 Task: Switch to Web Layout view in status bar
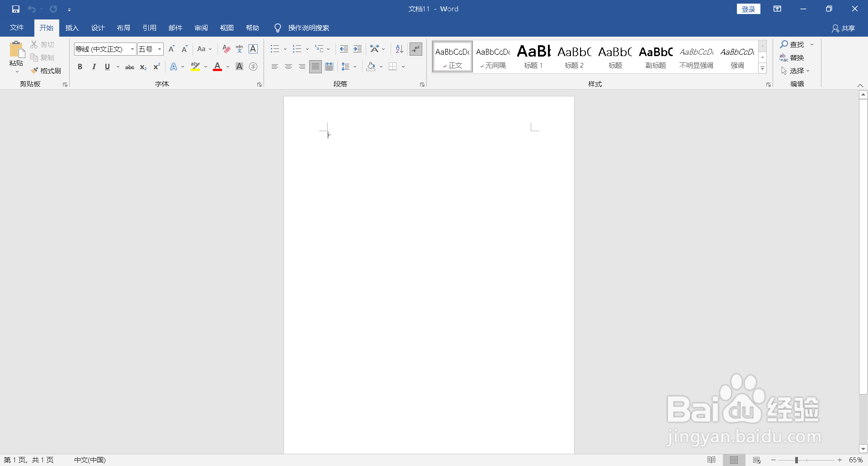point(757,460)
